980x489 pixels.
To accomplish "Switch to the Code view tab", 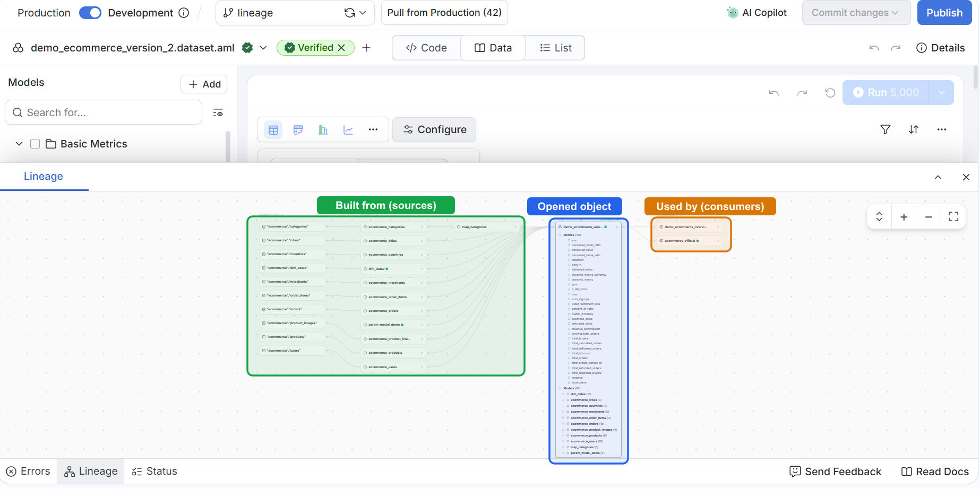I will click(426, 48).
